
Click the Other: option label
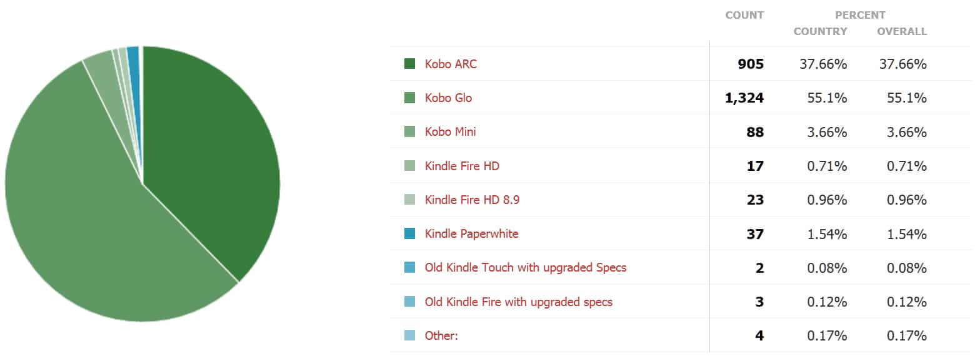click(x=441, y=335)
